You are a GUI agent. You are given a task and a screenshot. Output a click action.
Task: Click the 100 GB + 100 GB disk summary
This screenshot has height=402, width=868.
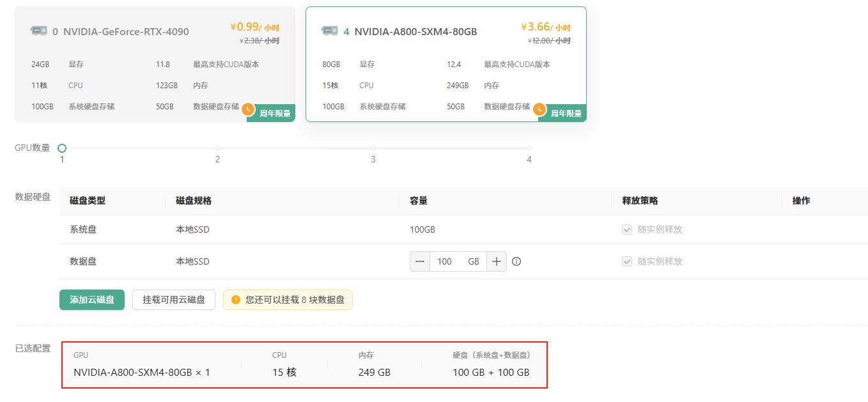(491, 373)
